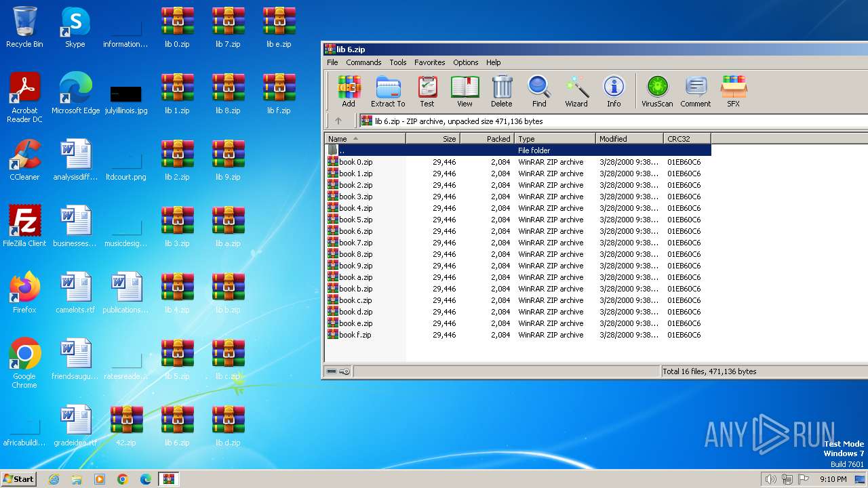Open the Help menu
This screenshot has height=488, width=868.
point(494,62)
